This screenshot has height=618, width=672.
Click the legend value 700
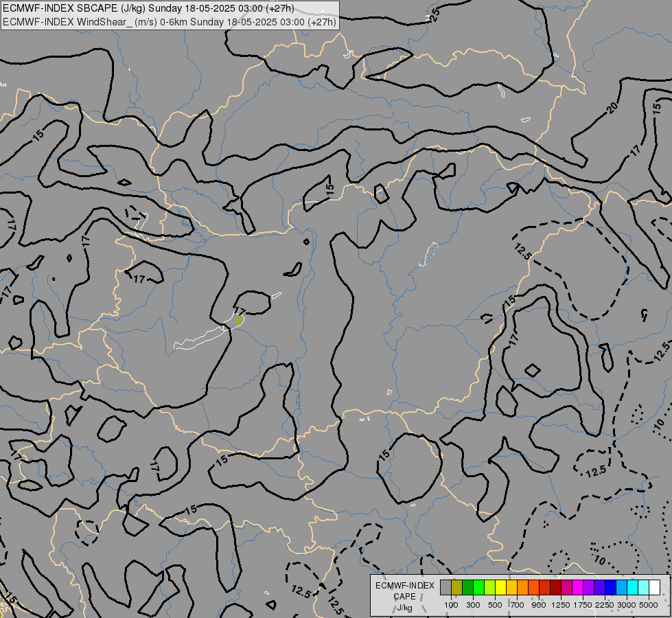[x=518, y=605]
